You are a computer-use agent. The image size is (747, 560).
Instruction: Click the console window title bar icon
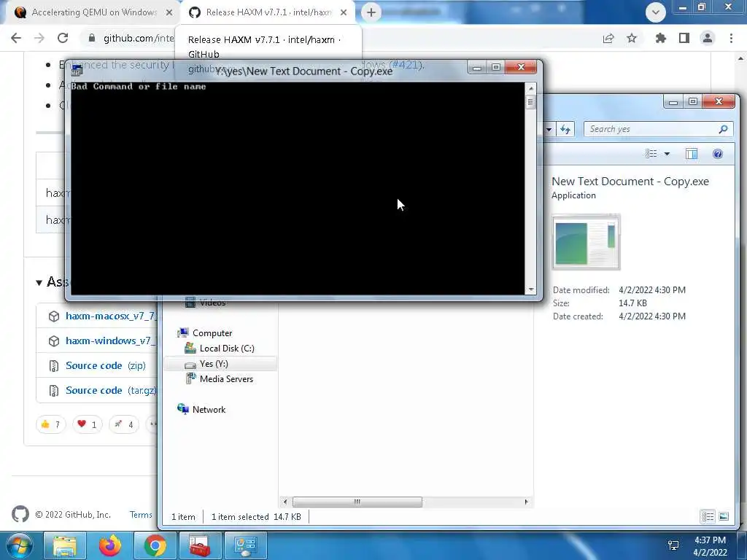coord(77,71)
